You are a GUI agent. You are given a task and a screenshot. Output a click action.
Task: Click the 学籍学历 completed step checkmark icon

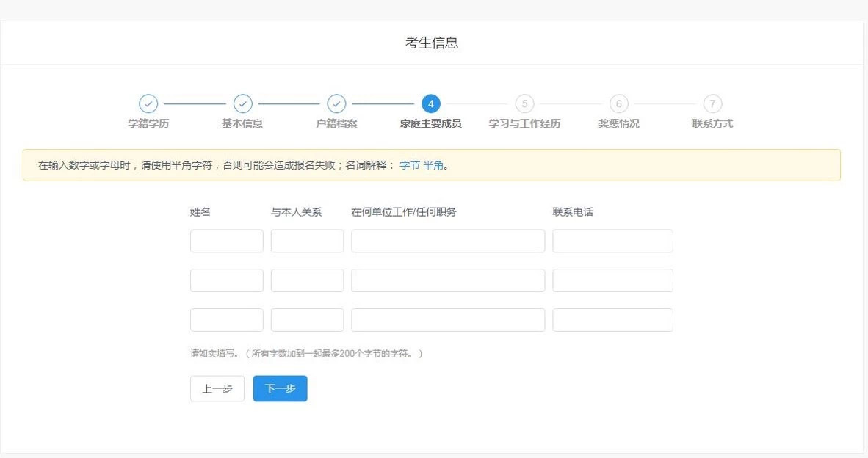[148, 104]
